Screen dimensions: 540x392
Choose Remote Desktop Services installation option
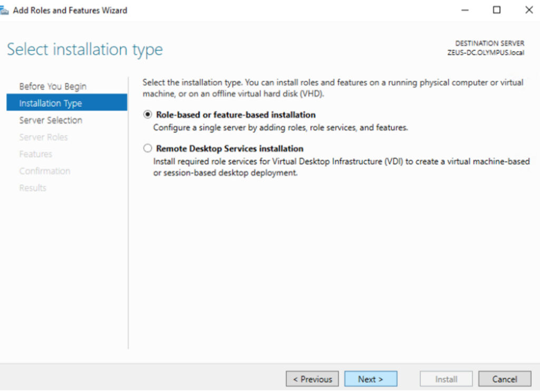pos(148,149)
